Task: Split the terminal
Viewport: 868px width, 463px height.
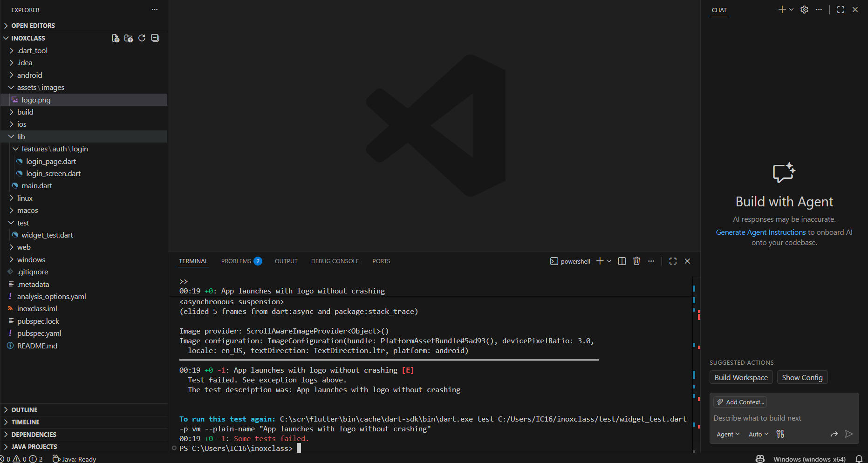Action: (x=622, y=261)
